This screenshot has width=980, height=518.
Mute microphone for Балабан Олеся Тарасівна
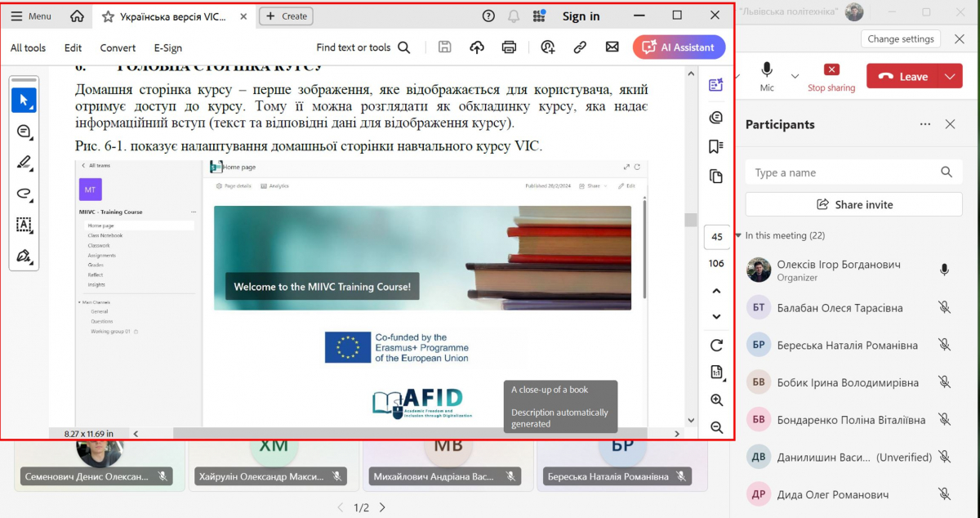click(x=945, y=307)
